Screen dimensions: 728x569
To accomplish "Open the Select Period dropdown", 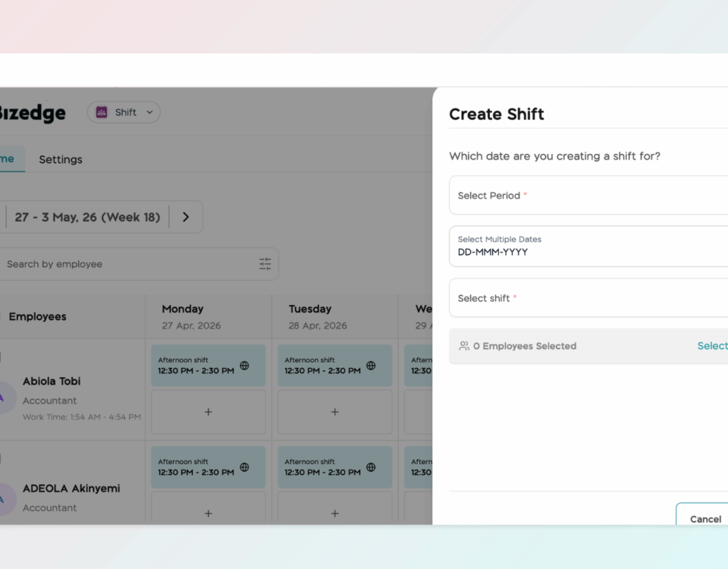I will click(588, 196).
